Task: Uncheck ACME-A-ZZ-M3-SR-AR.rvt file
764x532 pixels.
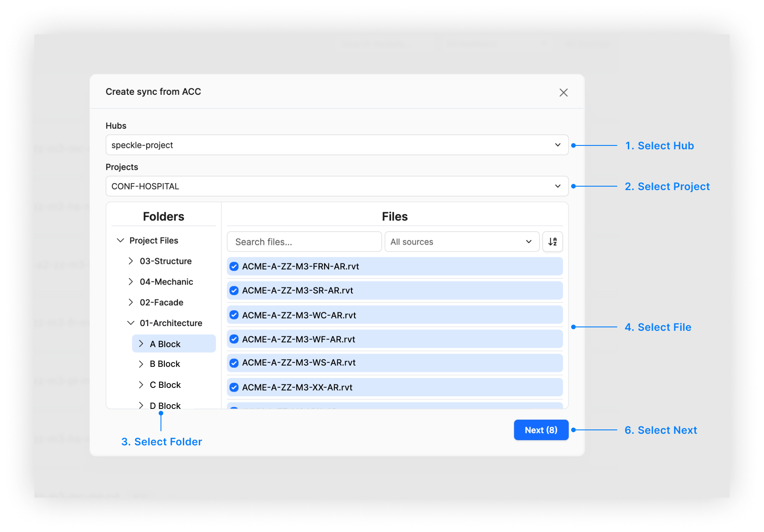Action: click(233, 290)
